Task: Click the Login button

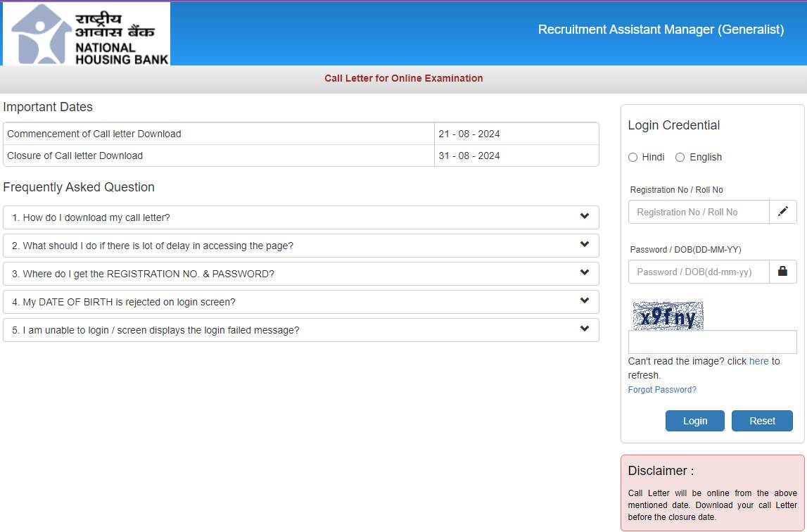Action: [x=695, y=421]
